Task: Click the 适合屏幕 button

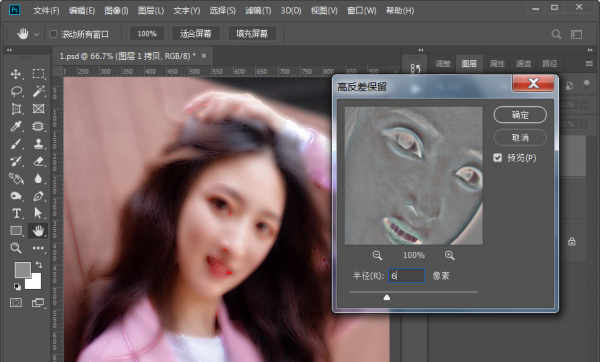Action: [196, 34]
